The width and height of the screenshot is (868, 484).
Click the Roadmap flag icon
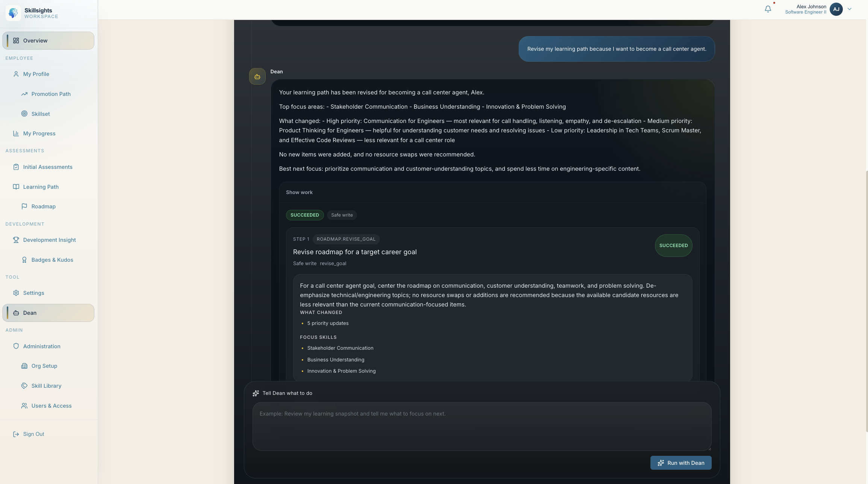pyautogui.click(x=24, y=206)
